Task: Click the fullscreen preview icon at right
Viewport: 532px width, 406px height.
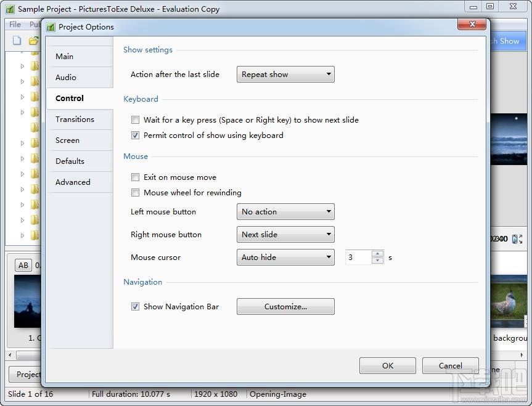Action: 517,239
